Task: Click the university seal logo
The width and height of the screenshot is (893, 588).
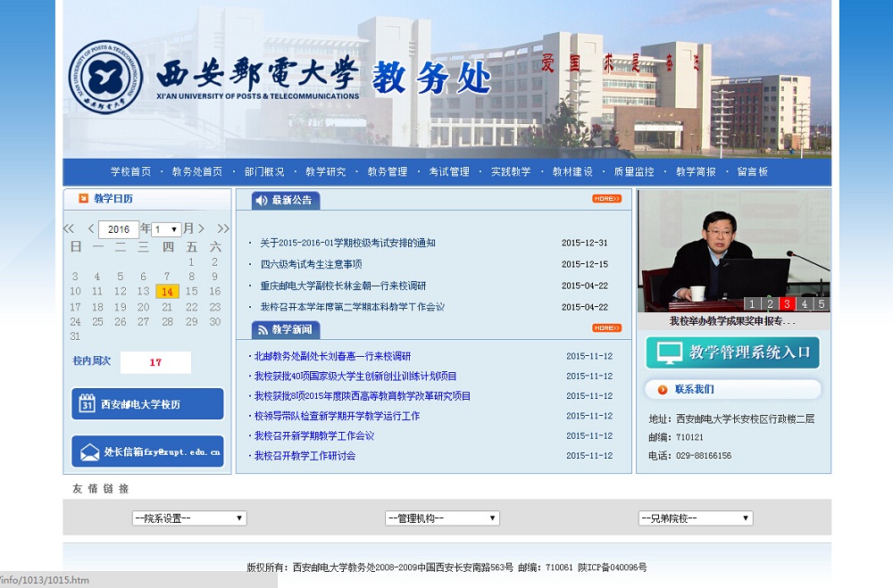Action: (105, 77)
